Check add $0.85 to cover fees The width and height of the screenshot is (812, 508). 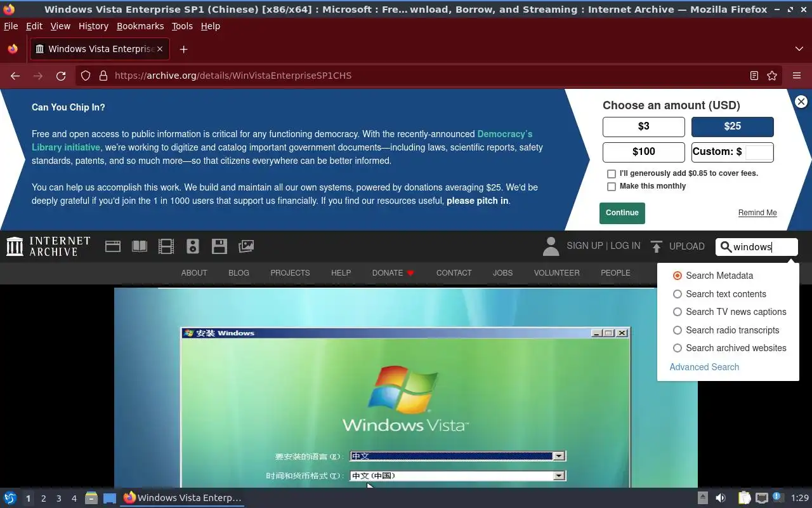(x=612, y=173)
